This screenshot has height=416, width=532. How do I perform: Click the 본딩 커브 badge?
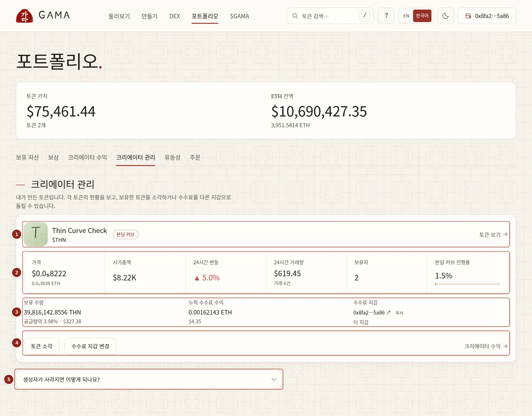coord(125,234)
